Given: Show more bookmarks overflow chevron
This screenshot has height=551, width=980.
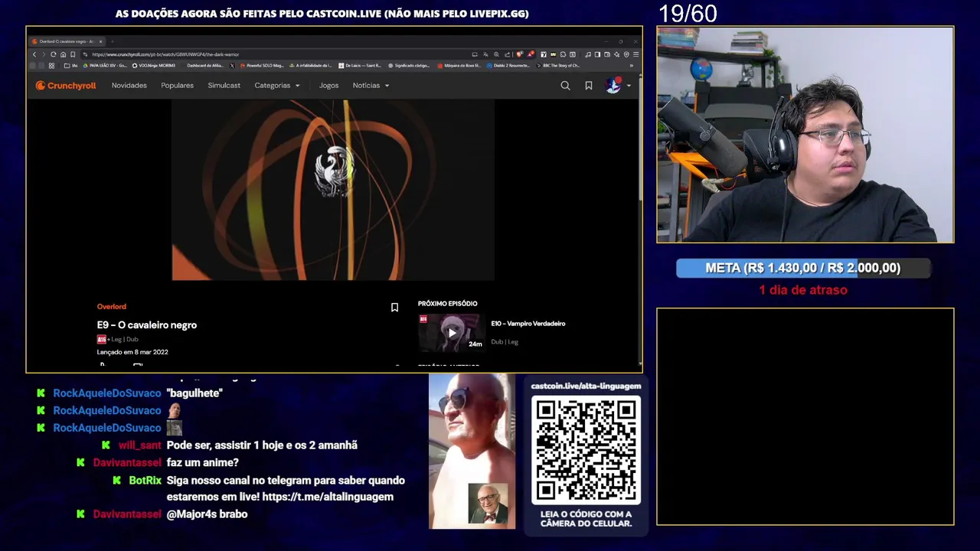Looking at the screenshot, I should (632, 66).
